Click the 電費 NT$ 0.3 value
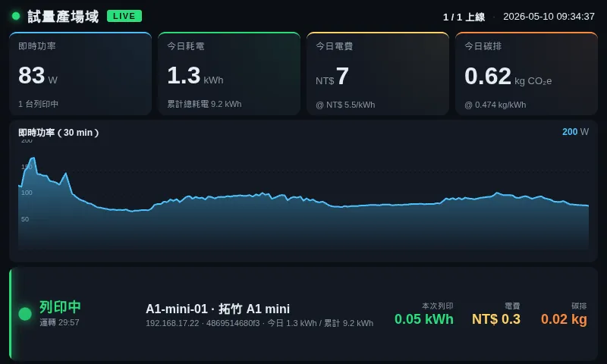607x364 pixels. [x=496, y=319]
